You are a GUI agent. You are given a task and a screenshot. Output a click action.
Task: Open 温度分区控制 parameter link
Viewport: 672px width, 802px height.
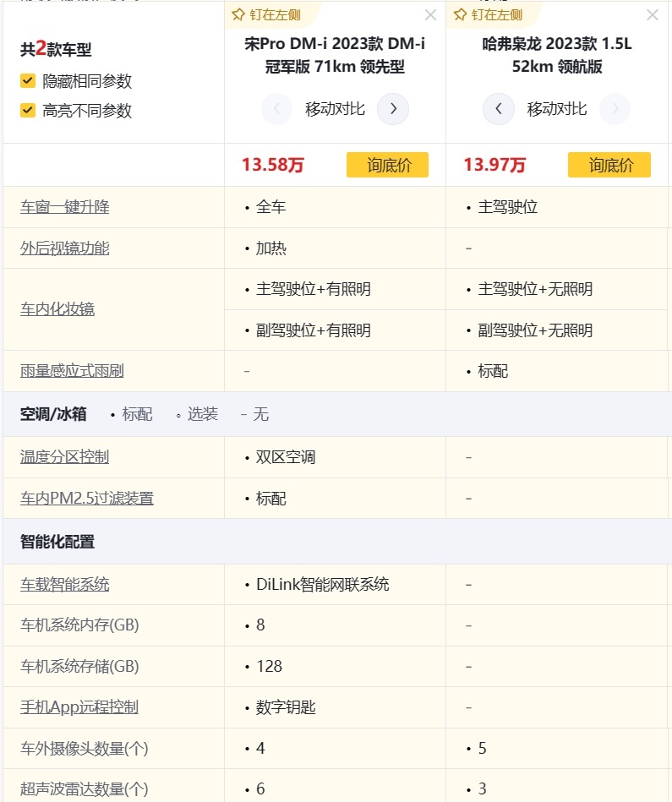[64, 456]
